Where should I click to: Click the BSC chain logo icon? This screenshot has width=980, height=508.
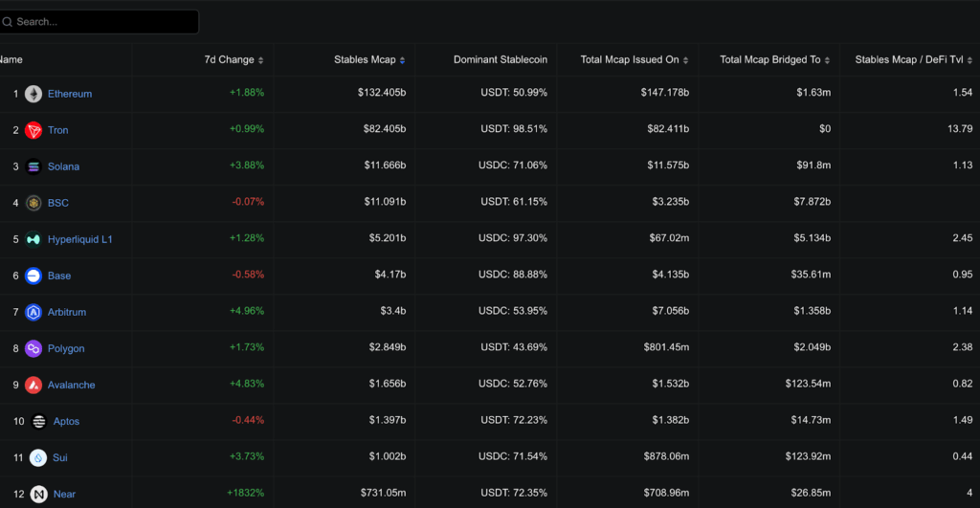point(33,203)
